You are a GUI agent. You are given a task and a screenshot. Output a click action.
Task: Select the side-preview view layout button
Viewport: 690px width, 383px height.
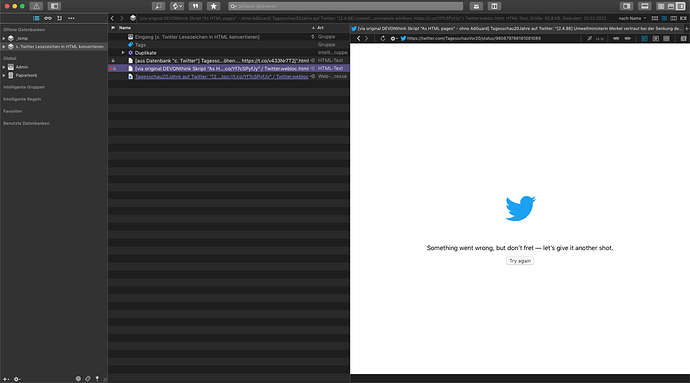(x=680, y=6)
